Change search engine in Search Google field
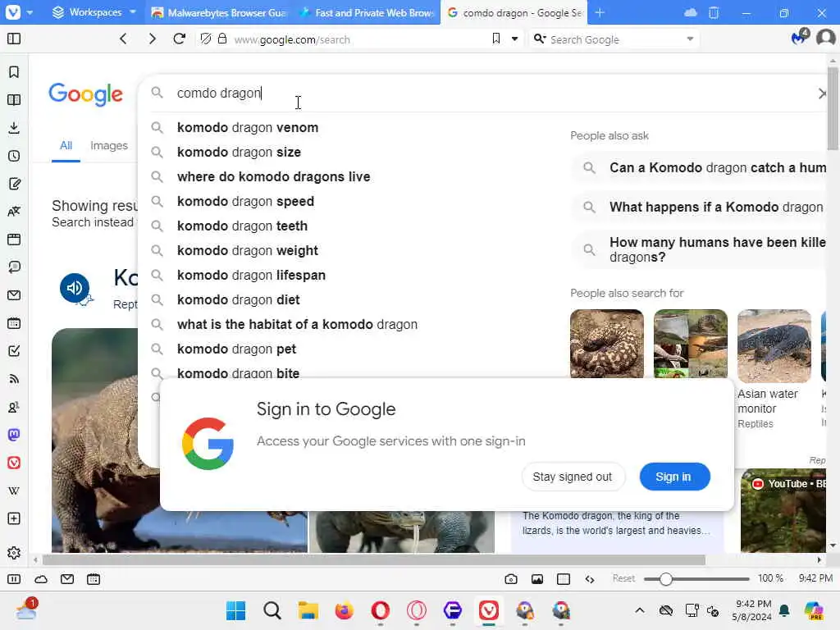Viewport: 840px width, 630px height. (x=540, y=39)
